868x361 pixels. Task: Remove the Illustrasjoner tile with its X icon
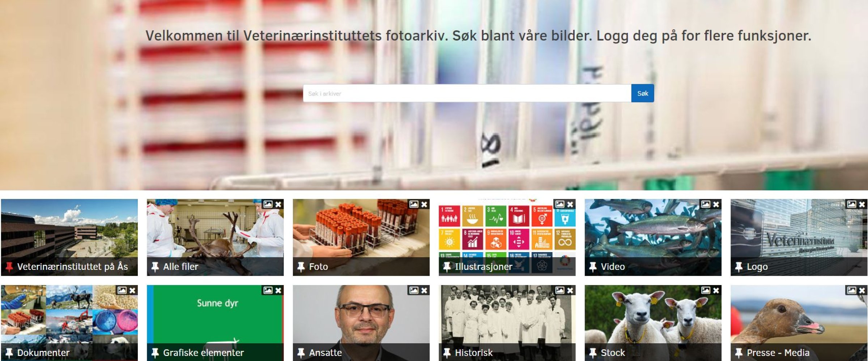pos(570,204)
